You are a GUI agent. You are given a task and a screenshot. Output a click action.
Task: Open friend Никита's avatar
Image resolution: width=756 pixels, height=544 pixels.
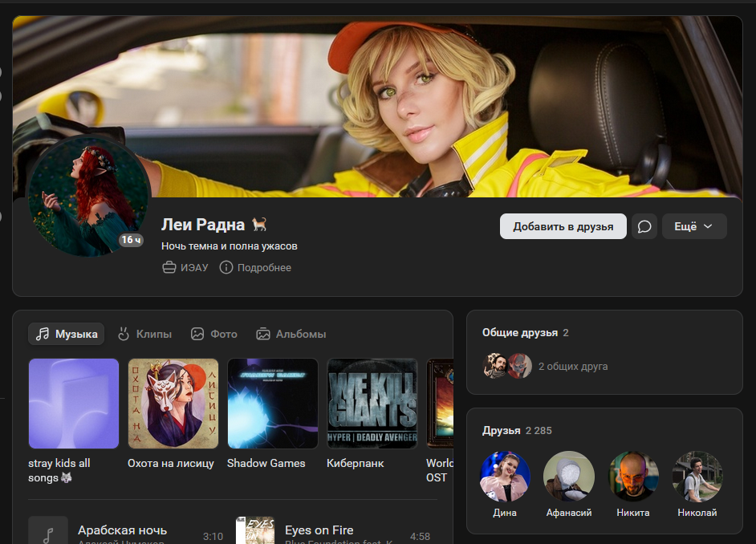[633, 477]
